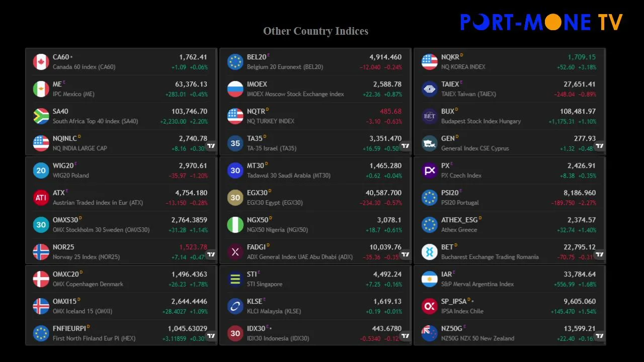Select the SP_IPSA Chile index row
The height and width of the screenshot is (362, 644).
pyautogui.click(x=509, y=306)
